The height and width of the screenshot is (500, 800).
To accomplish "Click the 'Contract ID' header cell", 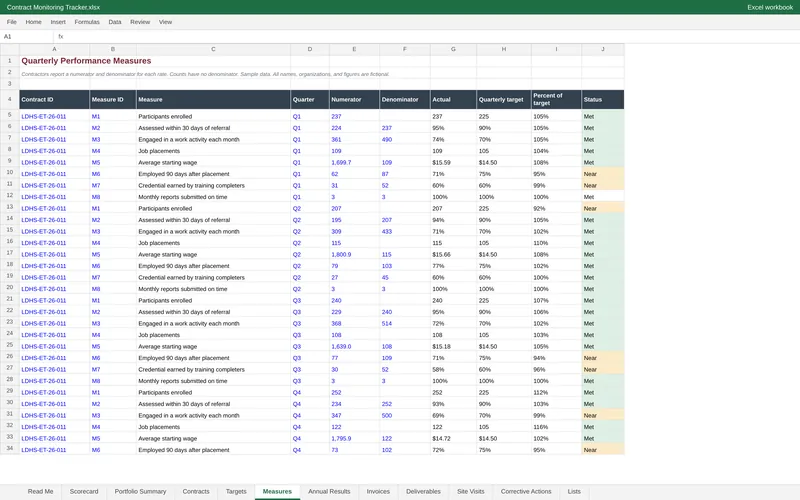I will click(x=55, y=99).
